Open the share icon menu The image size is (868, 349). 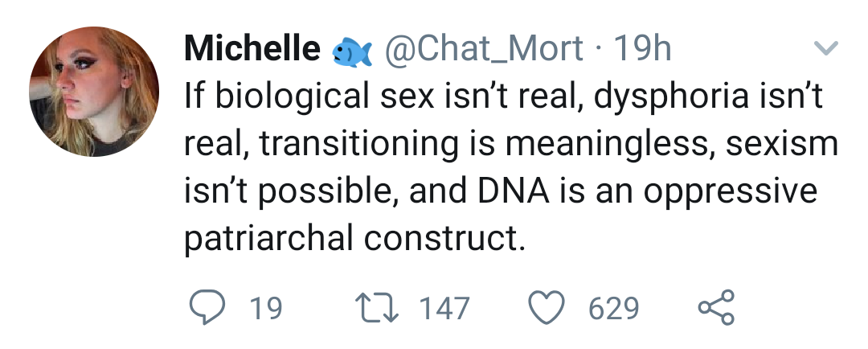(x=715, y=308)
